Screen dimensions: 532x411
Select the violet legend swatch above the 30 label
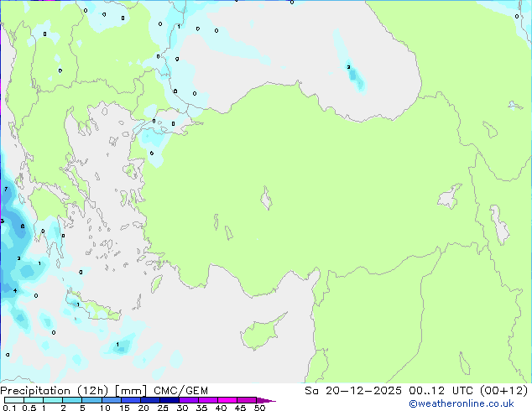point(189,400)
